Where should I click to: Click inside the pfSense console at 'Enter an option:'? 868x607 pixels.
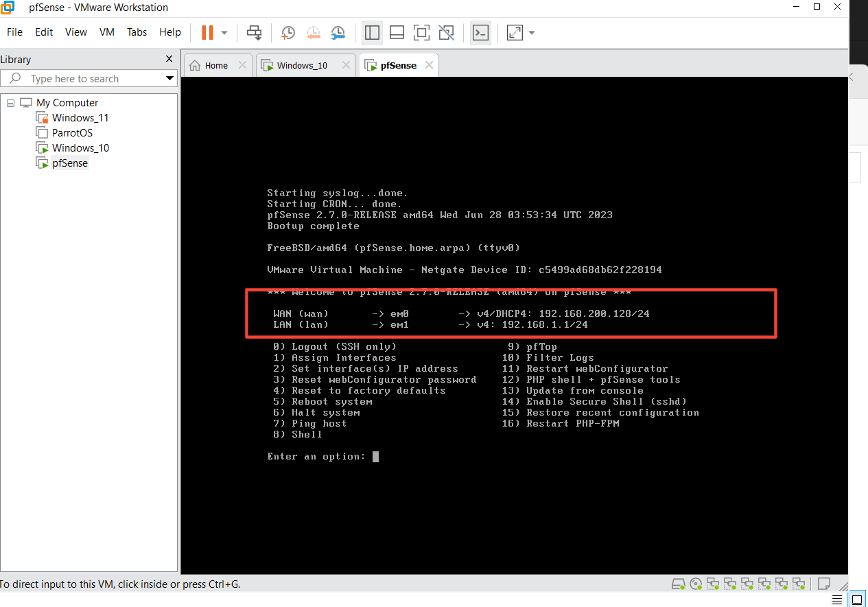coord(316,457)
